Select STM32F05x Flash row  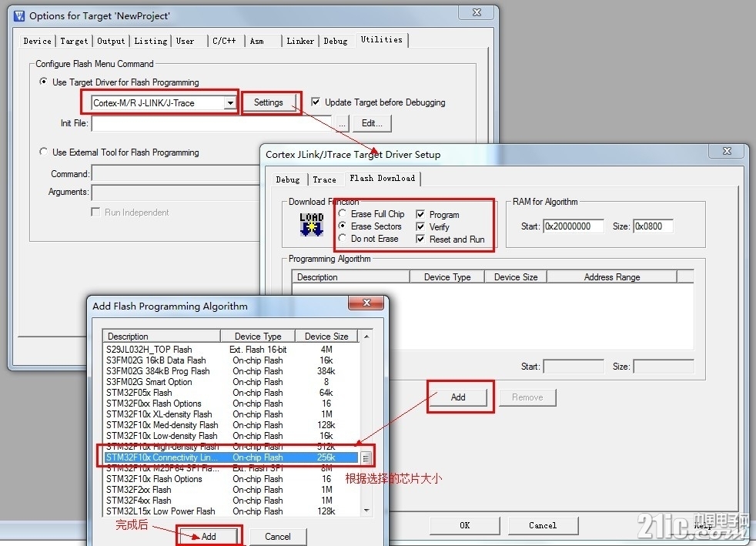[232, 393]
